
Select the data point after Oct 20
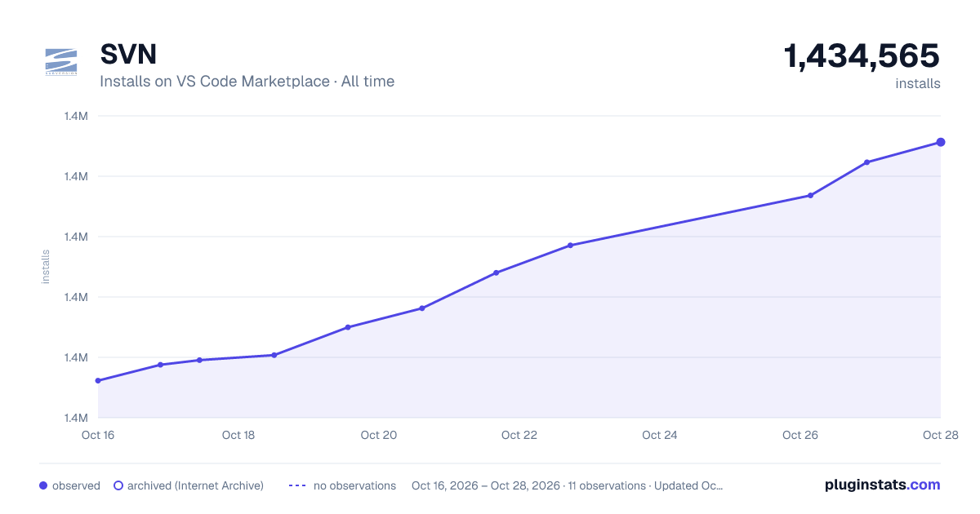421,308
